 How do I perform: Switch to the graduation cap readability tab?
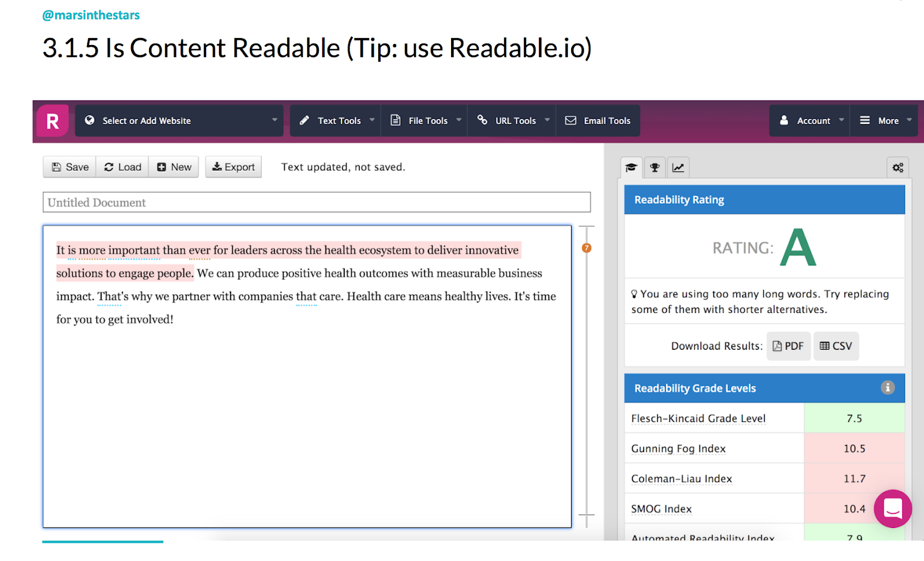pyautogui.click(x=631, y=167)
